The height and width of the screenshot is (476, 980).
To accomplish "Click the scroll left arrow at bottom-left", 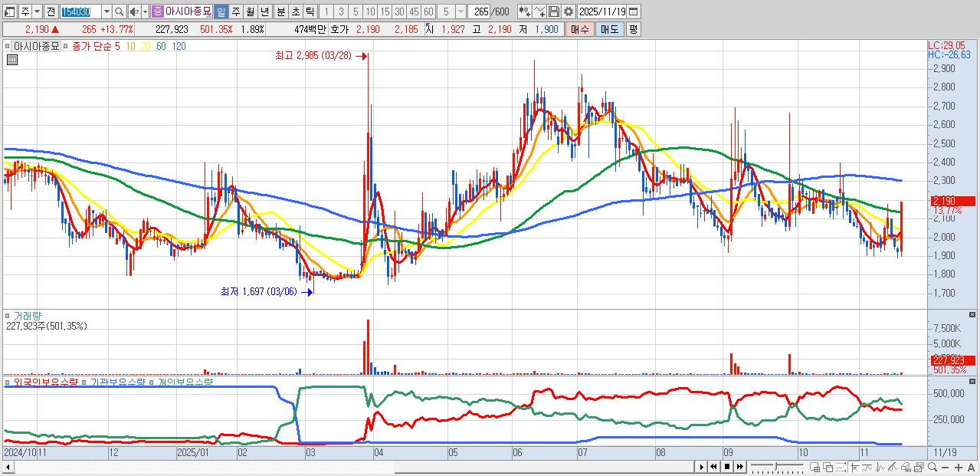I will point(8,467).
